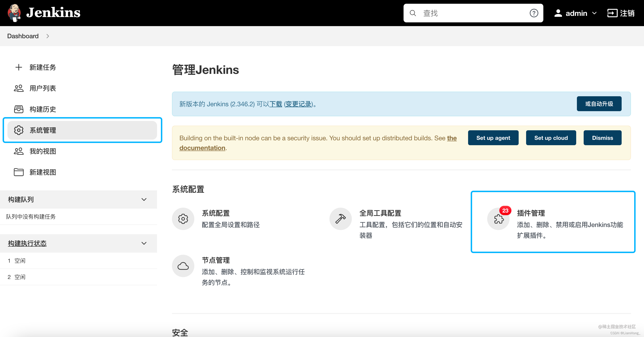Select 我的视图 in the sidebar
Screen dimensions: 644x337
(43, 151)
